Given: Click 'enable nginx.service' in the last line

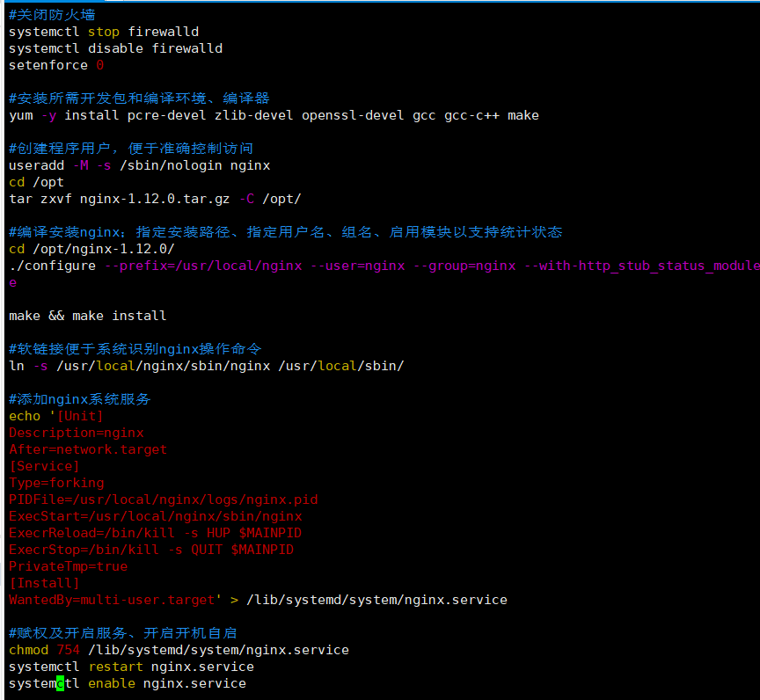Looking at the screenshot, I should pyautogui.click(x=167, y=683).
